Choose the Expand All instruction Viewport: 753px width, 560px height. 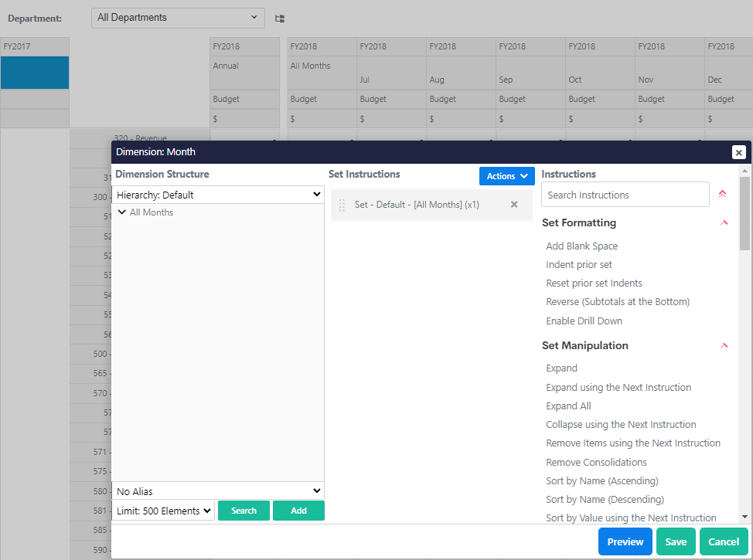coord(568,406)
